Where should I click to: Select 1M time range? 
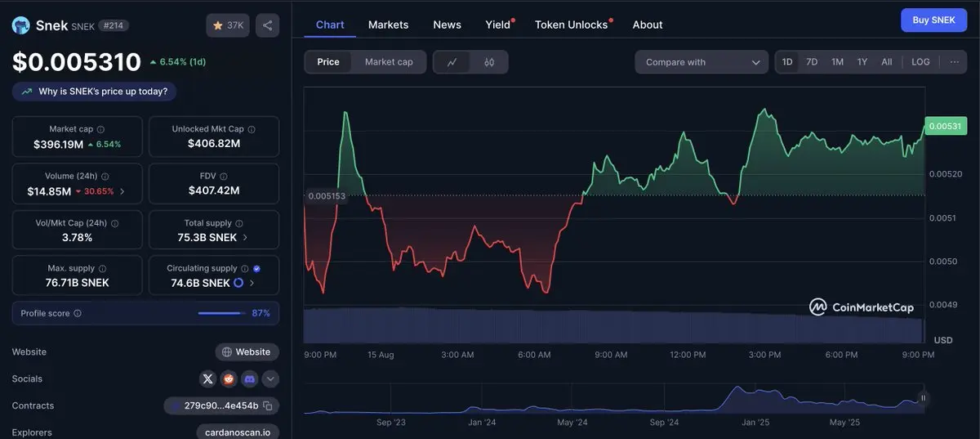[837, 62]
